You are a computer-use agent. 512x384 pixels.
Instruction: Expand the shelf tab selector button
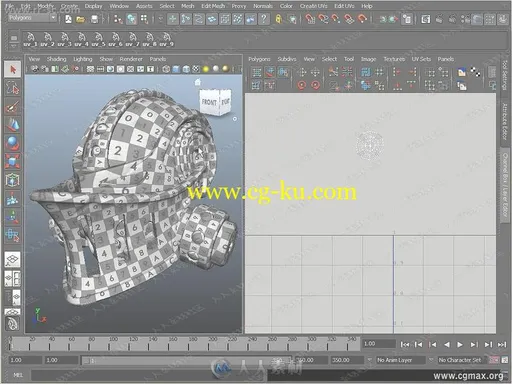coord(14,38)
